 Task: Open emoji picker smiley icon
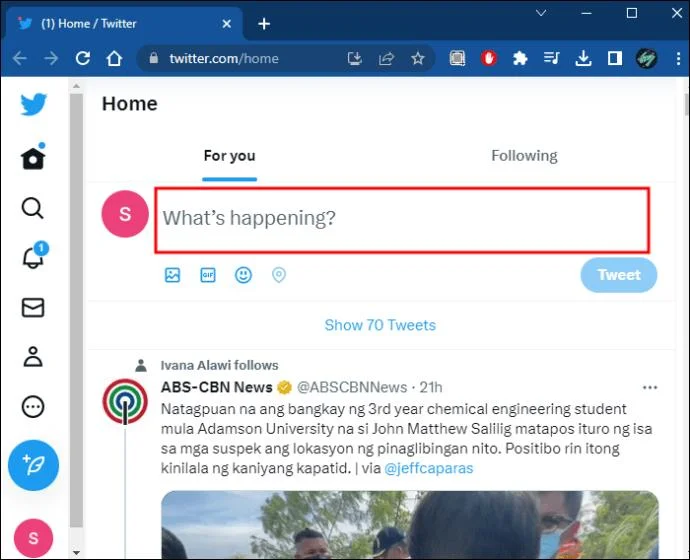(x=243, y=275)
